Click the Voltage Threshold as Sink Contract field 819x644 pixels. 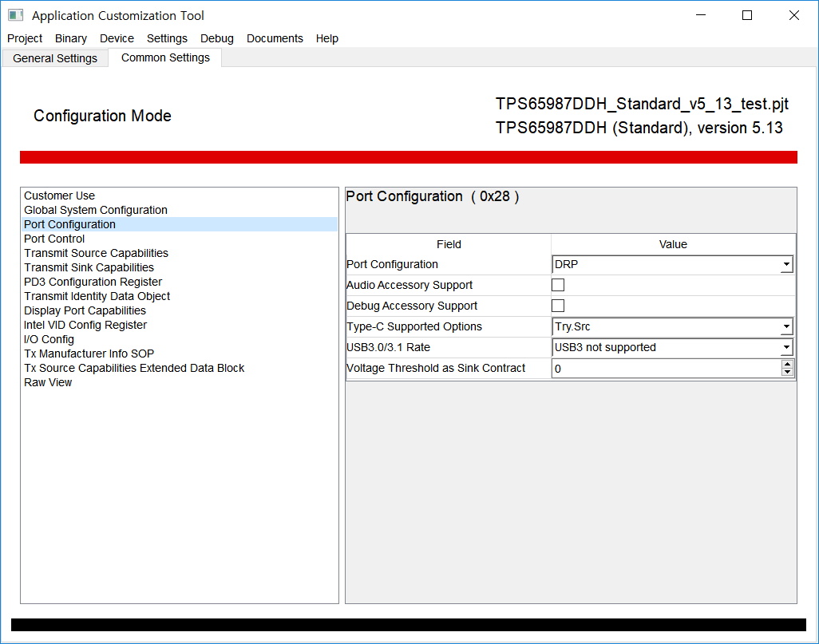pyautogui.click(x=667, y=368)
